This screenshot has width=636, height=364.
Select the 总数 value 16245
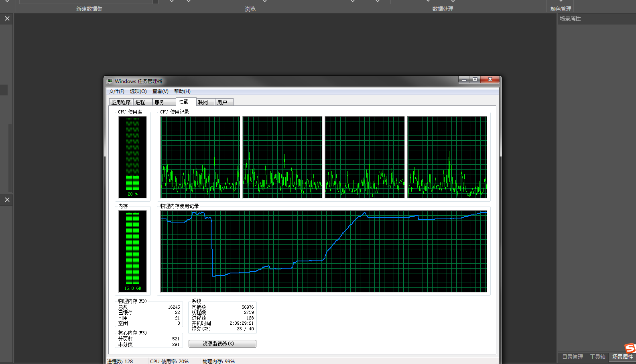coord(174,307)
